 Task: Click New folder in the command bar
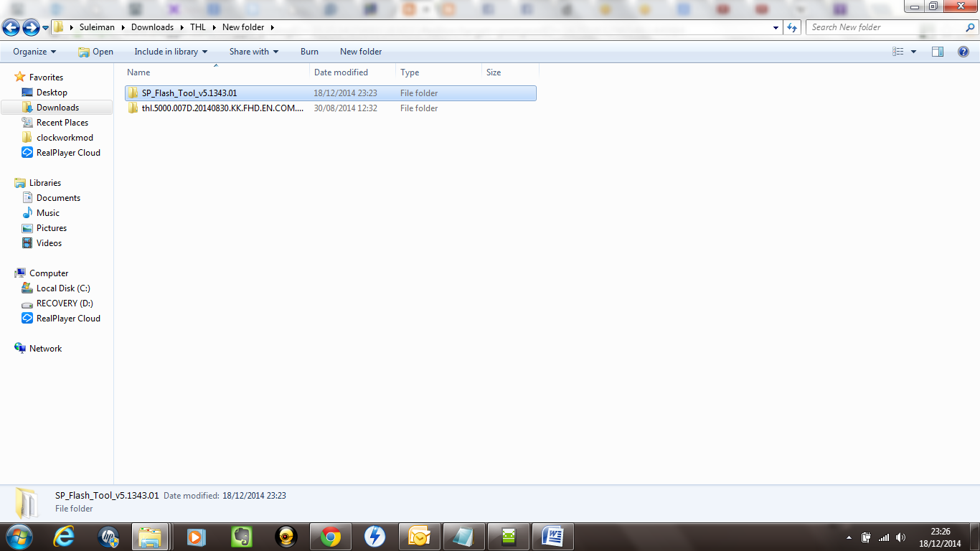(x=361, y=52)
